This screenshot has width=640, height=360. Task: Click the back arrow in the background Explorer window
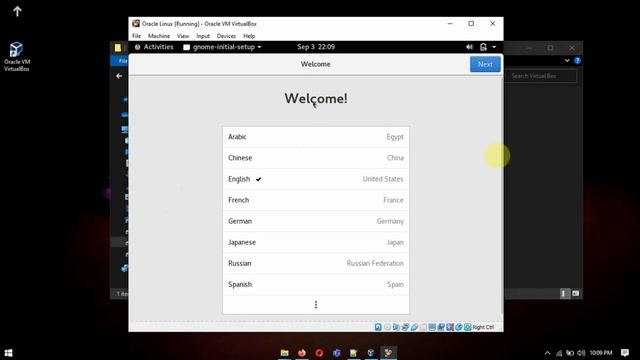click(119, 76)
